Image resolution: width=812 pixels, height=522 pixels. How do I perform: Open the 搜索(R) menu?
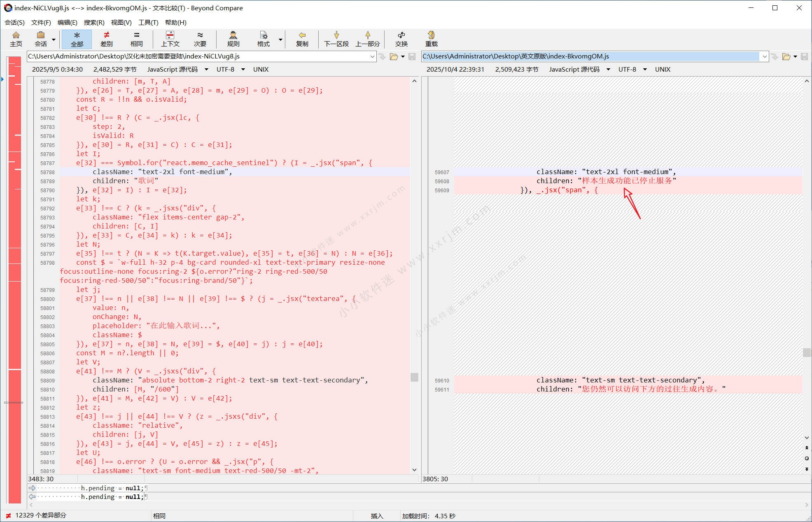pyautogui.click(x=94, y=22)
